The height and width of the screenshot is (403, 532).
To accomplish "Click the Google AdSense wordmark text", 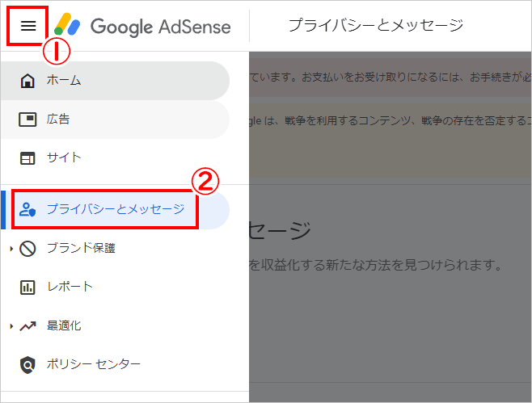I will [x=160, y=27].
